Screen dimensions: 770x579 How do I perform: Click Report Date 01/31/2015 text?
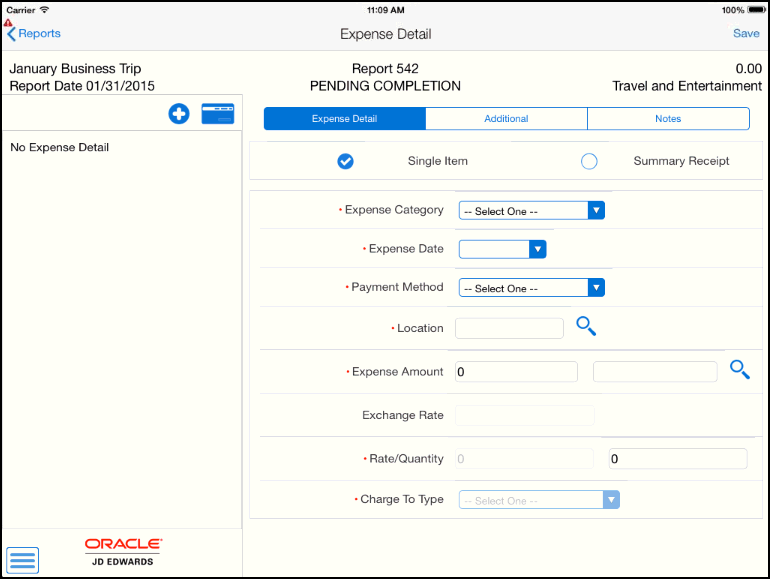(x=82, y=86)
